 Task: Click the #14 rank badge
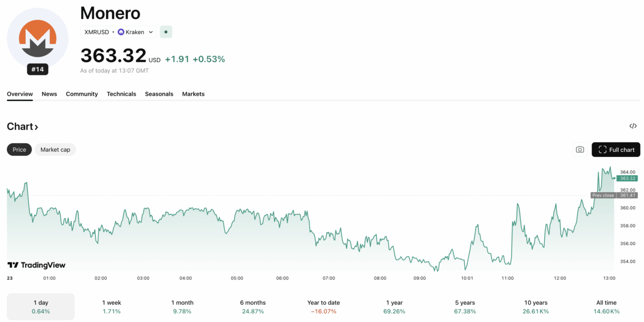pyautogui.click(x=38, y=69)
